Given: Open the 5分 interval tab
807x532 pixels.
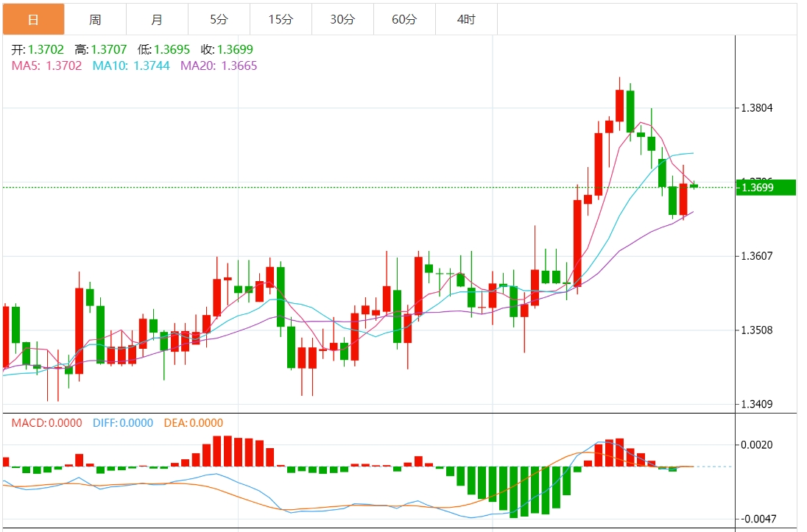Looking at the screenshot, I should [219, 20].
